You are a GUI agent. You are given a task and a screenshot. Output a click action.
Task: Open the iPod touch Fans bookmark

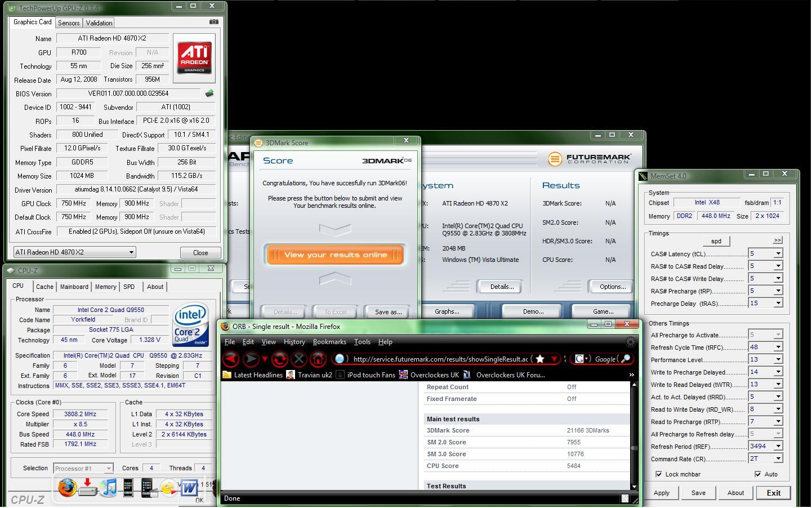365,375
